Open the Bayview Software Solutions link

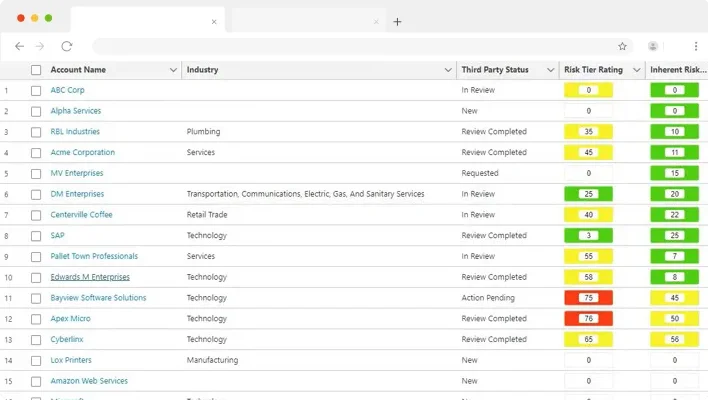coord(98,298)
